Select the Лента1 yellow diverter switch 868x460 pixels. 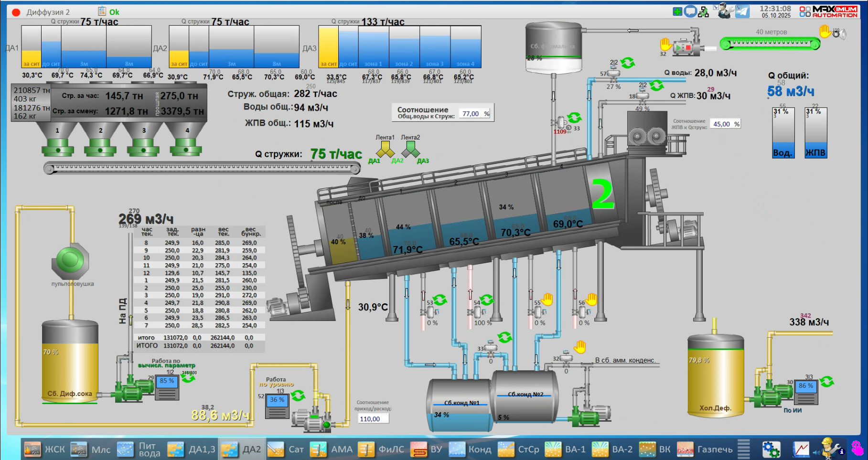385,150
